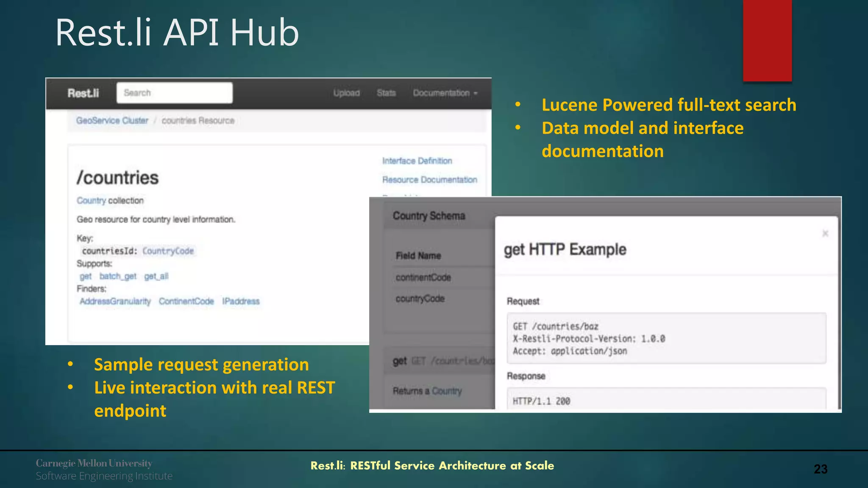The height and width of the screenshot is (488, 868).
Task: Open the AddressGranularity finder link
Action: point(115,301)
